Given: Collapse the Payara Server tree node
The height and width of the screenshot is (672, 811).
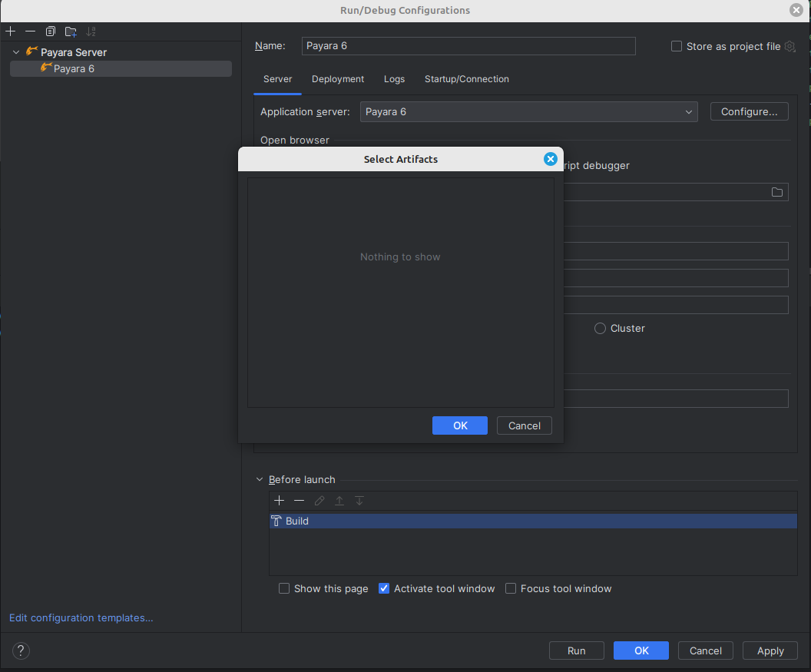Looking at the screenshot, I should (x=16, y=52).
